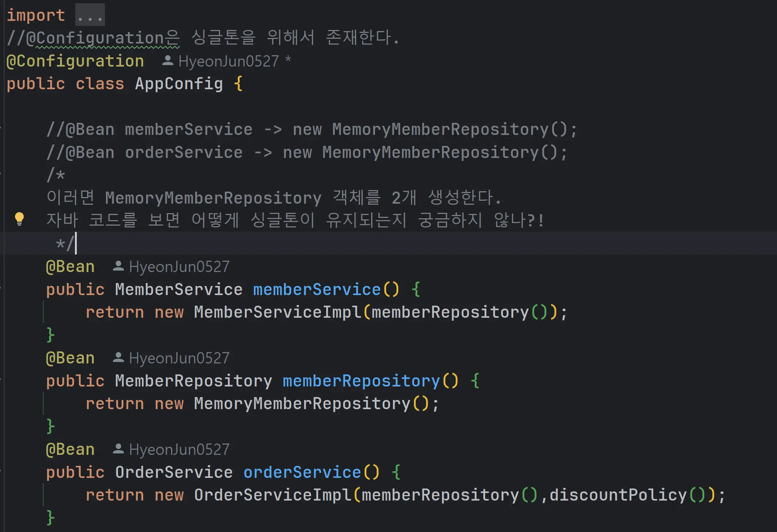Viewport: 777px width, 532px height.
Task: Expand the folded import ellipsis block
Action: [x=90, y=15]
